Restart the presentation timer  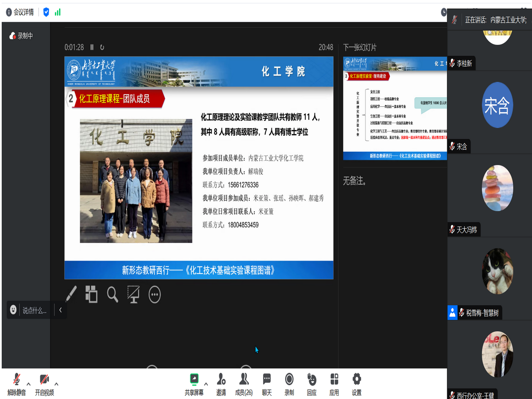click(x=102, y=47)
